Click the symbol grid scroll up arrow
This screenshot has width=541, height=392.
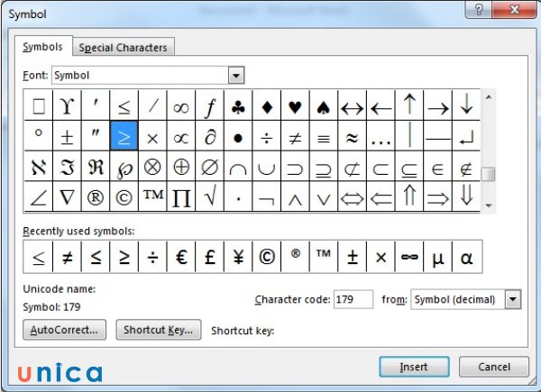(488, 97)
